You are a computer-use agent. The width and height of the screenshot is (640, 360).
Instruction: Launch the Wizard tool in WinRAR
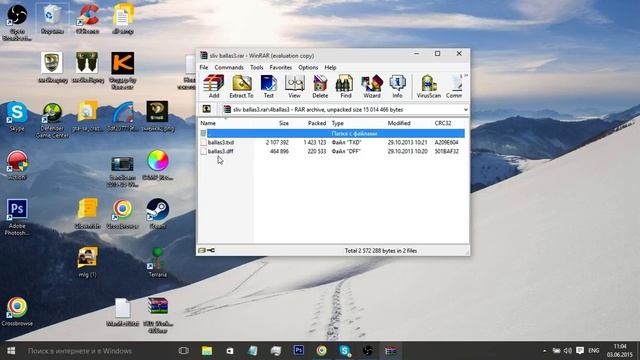click(371, 87)
